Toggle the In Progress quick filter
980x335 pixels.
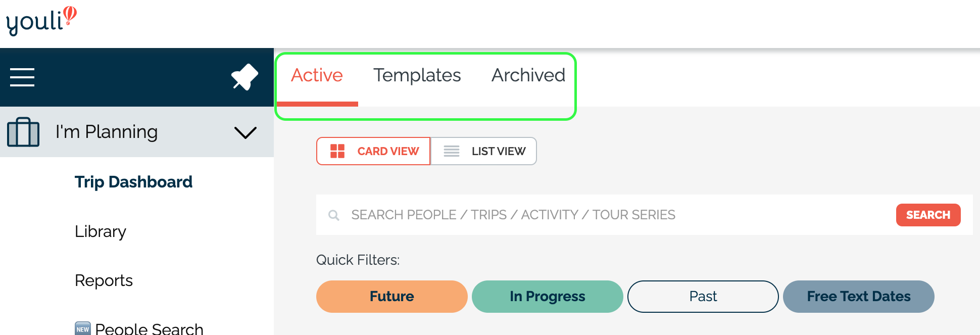point(548,297)
